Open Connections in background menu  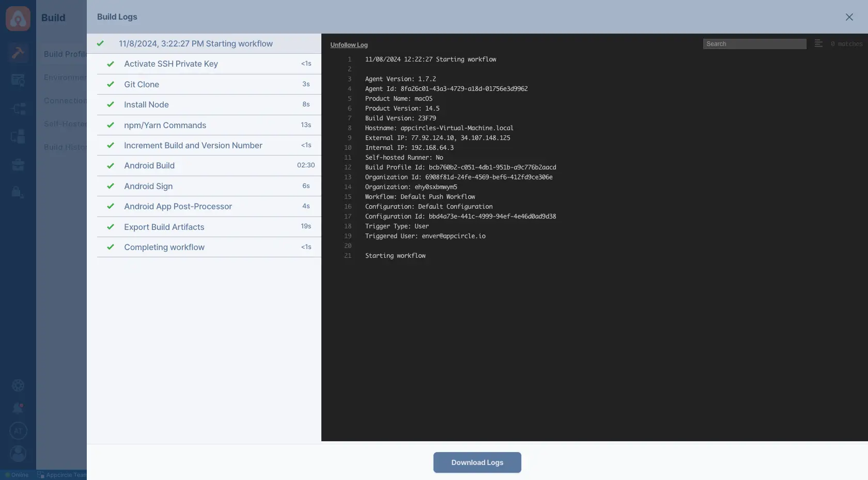tap(65, 101)
